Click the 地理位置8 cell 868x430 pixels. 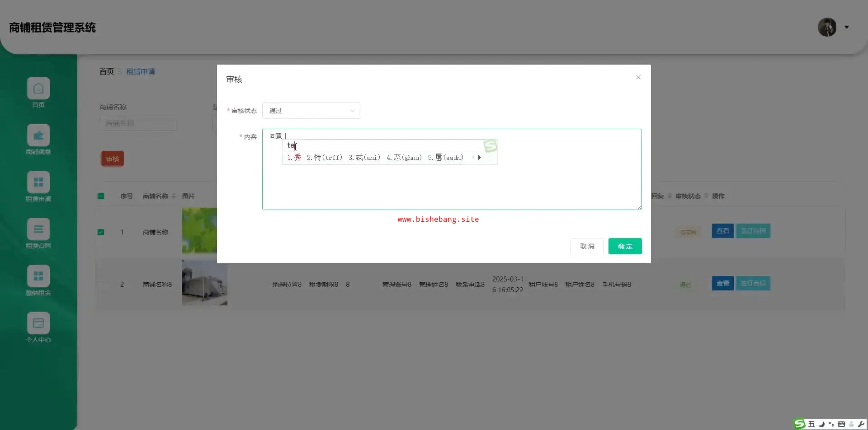[287, 285]
